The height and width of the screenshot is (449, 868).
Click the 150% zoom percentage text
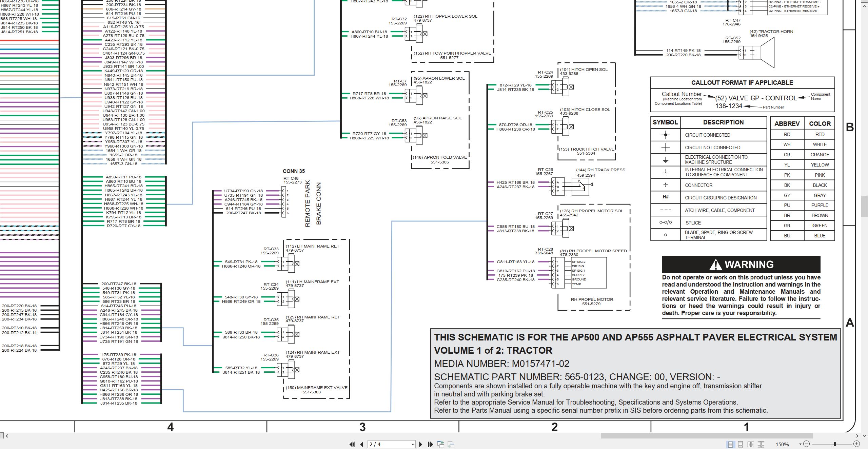(782, 445)
